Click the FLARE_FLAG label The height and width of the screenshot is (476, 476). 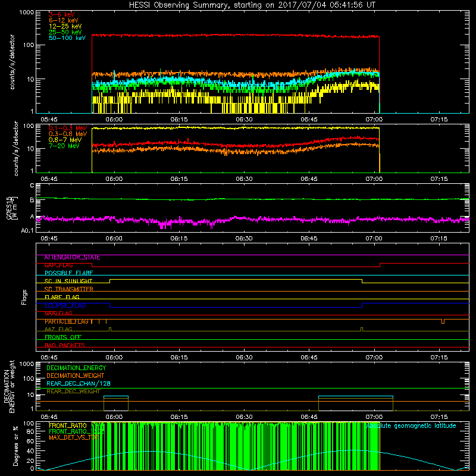pyautogui.click(x=62, y=297)
